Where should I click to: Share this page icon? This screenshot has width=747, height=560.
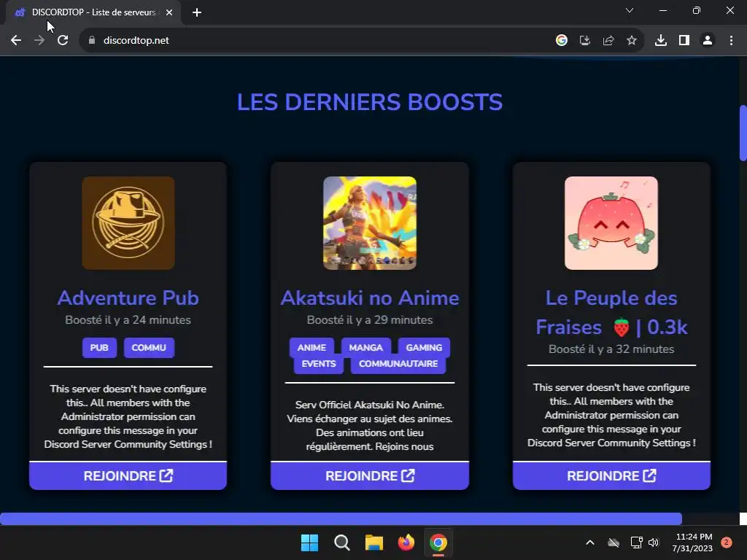608,41
